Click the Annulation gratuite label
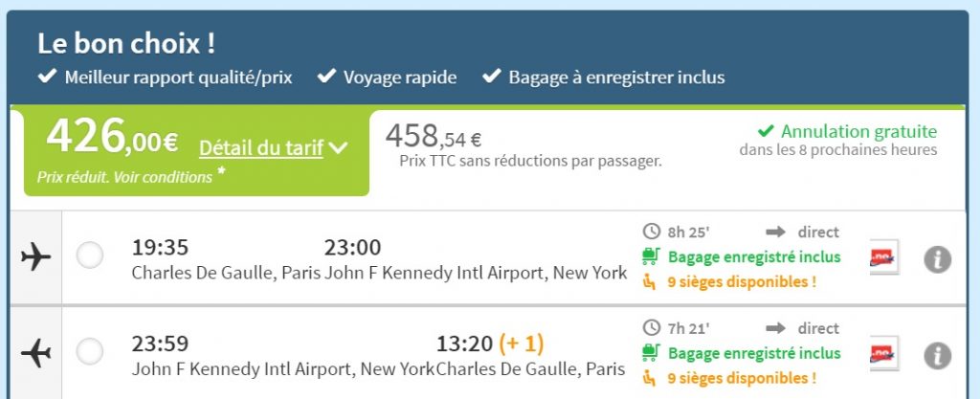 click(858, 132)
